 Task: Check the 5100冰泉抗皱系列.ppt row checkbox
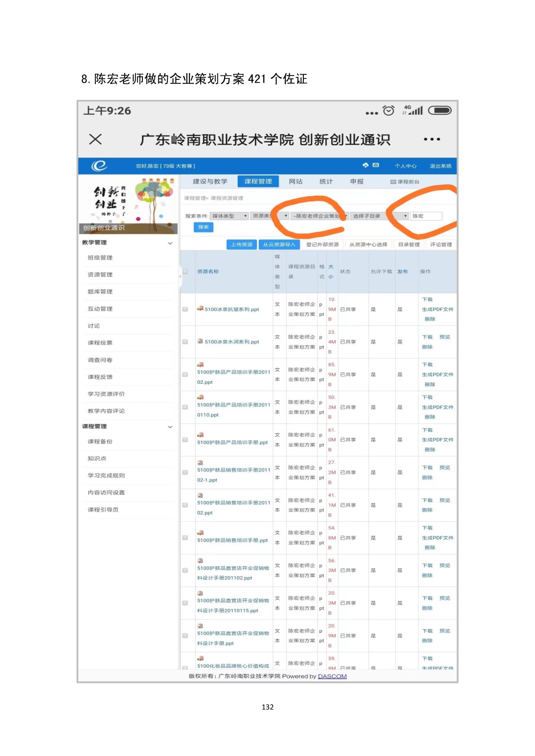click(x=185, y=309)
